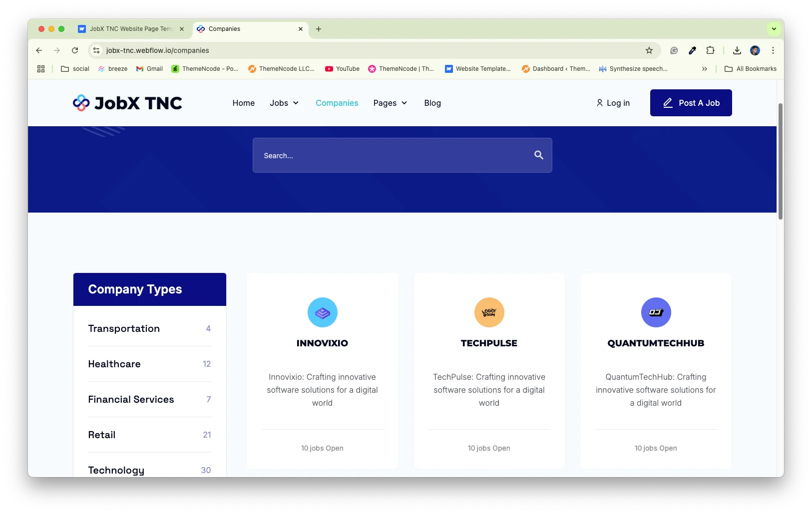Open the Companies nav item

click(337, 103)
